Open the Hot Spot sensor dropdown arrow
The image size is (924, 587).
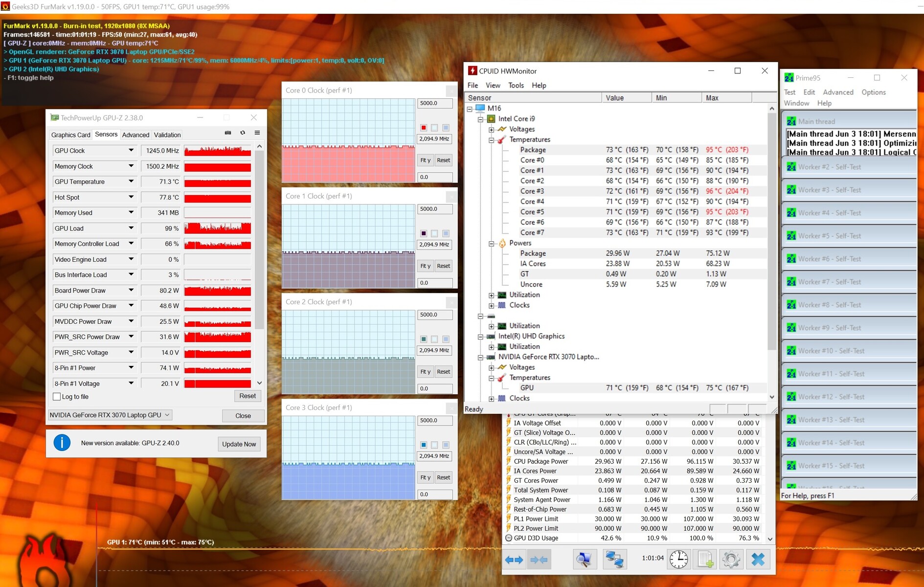131,197
